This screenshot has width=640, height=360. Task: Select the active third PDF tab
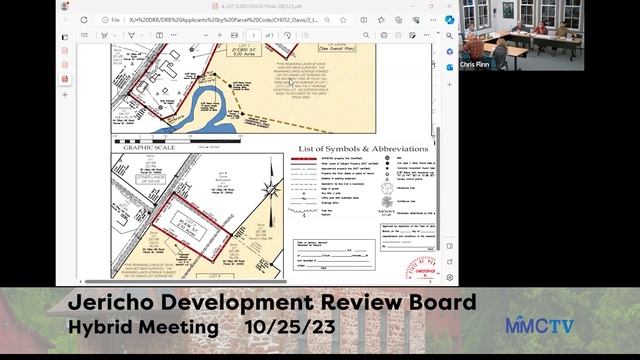click(x=65, y=79)
